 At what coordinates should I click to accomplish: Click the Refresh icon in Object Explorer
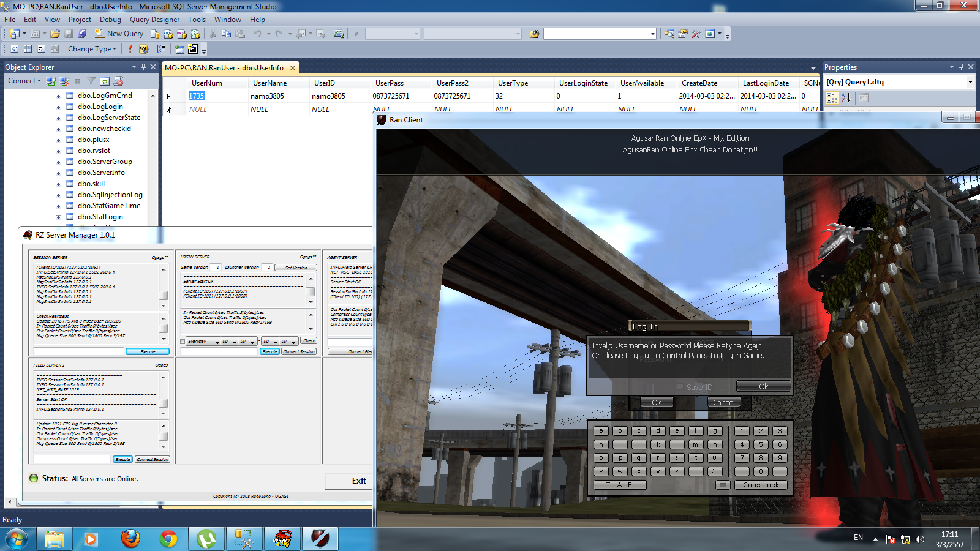pyautogui.click(x=105, y=81)
